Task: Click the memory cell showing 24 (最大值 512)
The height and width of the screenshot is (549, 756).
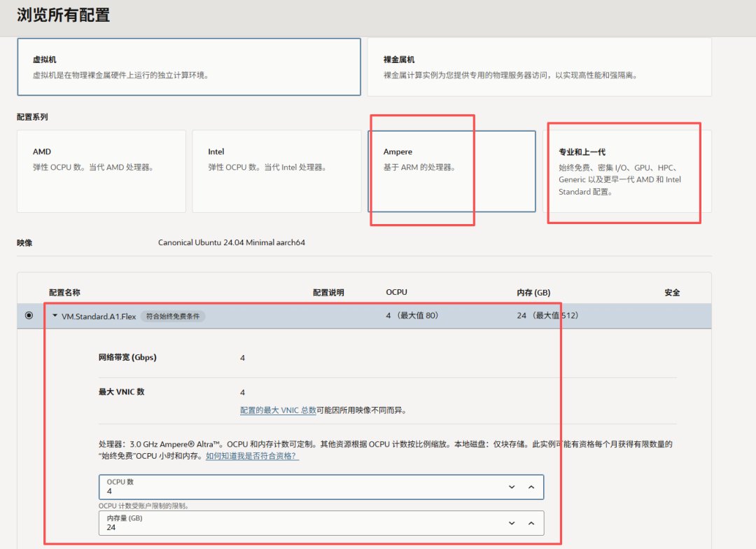Action: [547, 316]
